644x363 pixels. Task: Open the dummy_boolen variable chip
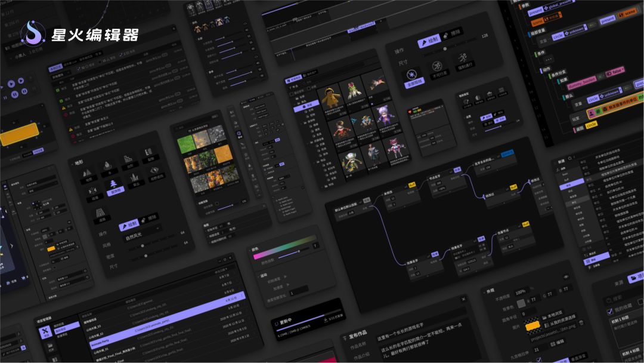(x=581, y=83)
